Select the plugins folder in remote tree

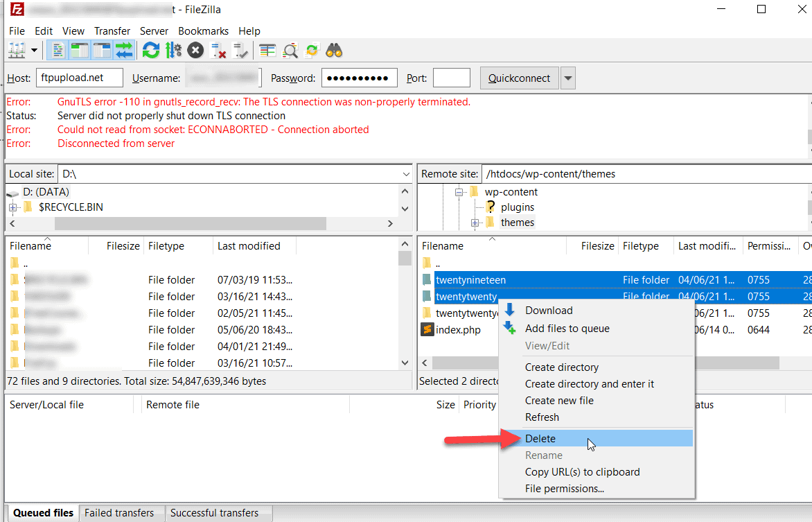518,207
